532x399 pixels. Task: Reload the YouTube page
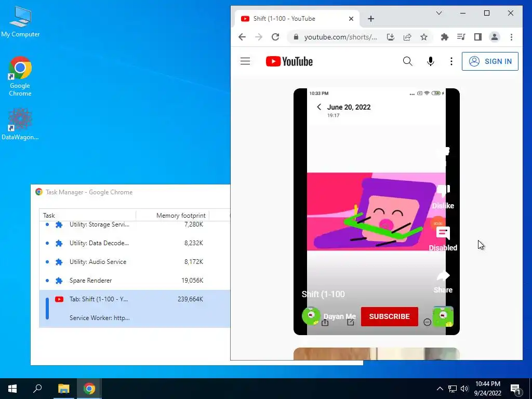(275, 37)
